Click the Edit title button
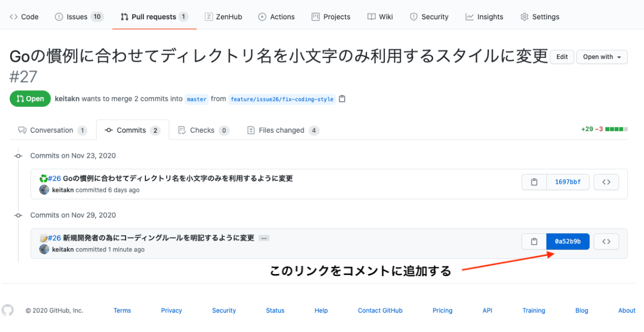 tap(562, 57)
